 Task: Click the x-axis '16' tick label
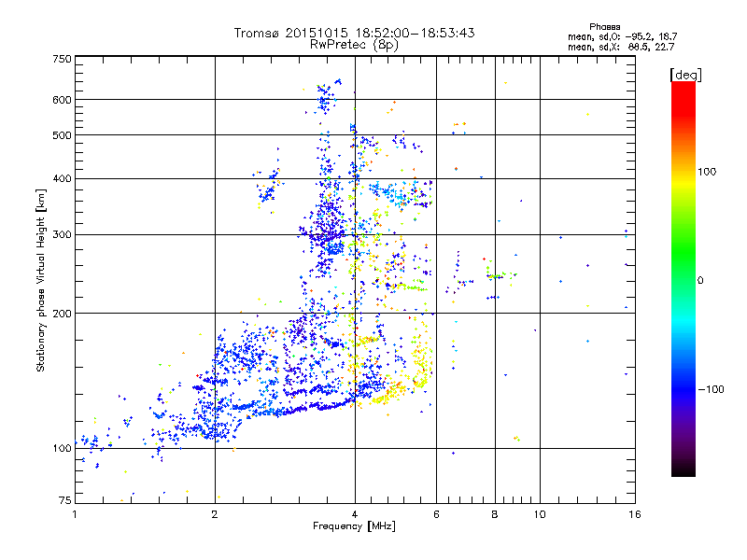[x=635, y=514]
